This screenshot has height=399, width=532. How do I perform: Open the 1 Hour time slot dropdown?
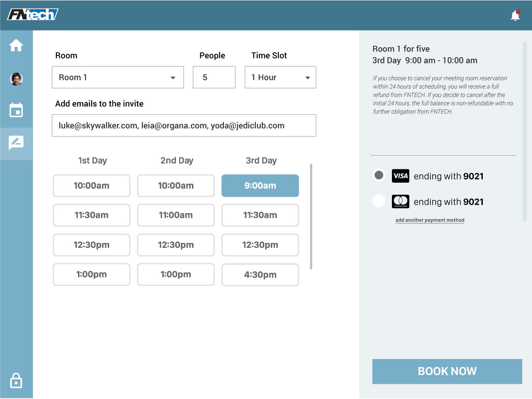point(281,77)
